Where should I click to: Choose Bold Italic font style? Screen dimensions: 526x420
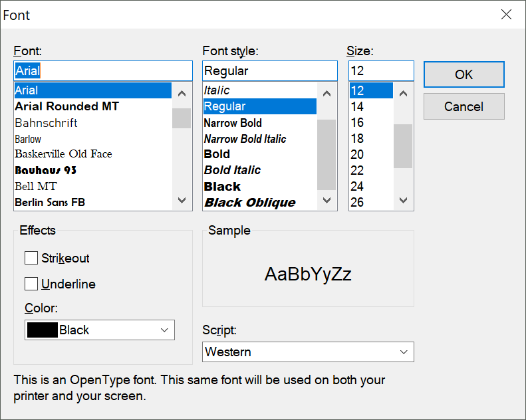tap(232, 170)
